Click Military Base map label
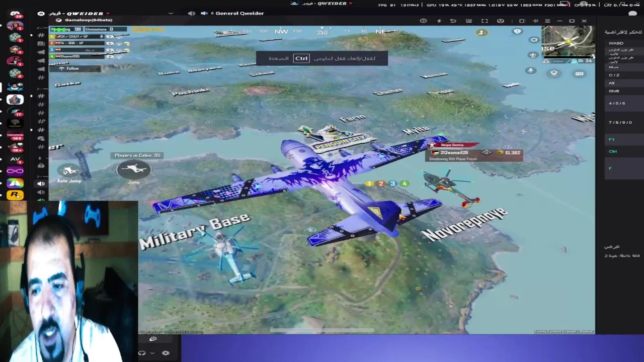Image resolution: width=644 pixels, height=362 pixels. click(x=195, y=231)
